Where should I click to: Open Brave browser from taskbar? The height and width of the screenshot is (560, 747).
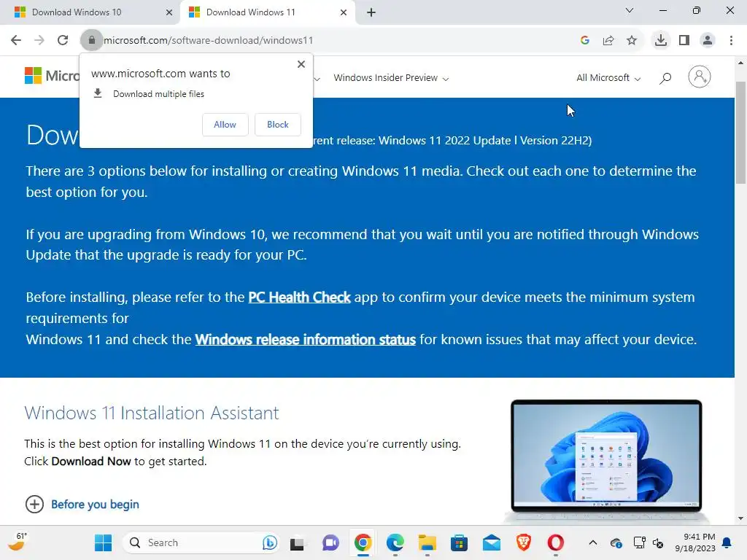point(524,542)
